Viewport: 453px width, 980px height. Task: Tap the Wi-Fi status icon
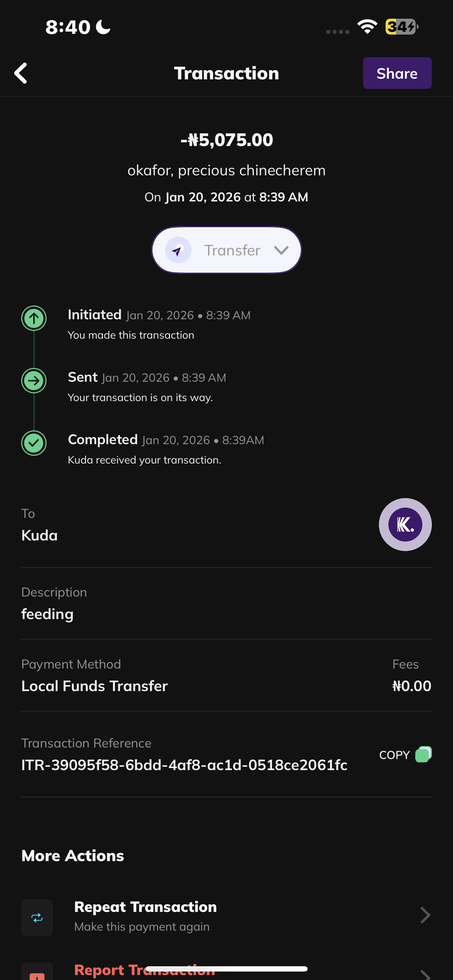point(367,26)
